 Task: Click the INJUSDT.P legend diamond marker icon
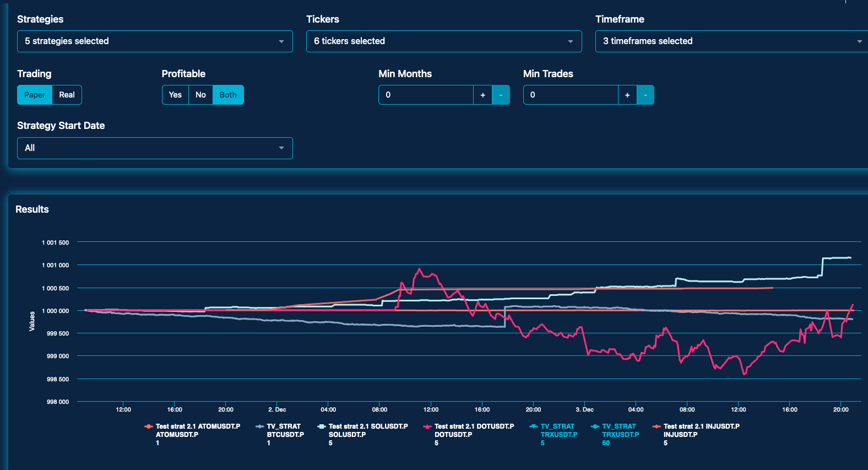coord(657,426)
